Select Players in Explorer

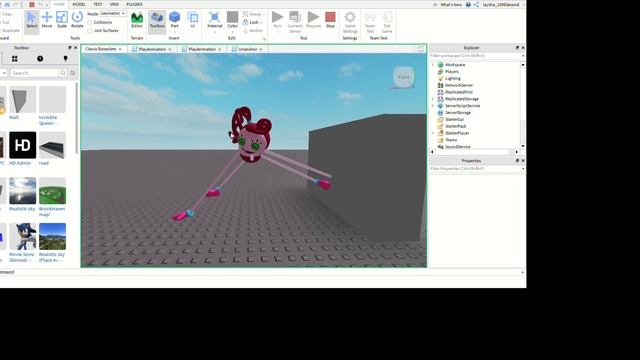pyautogui.click(x=451, y=72)
